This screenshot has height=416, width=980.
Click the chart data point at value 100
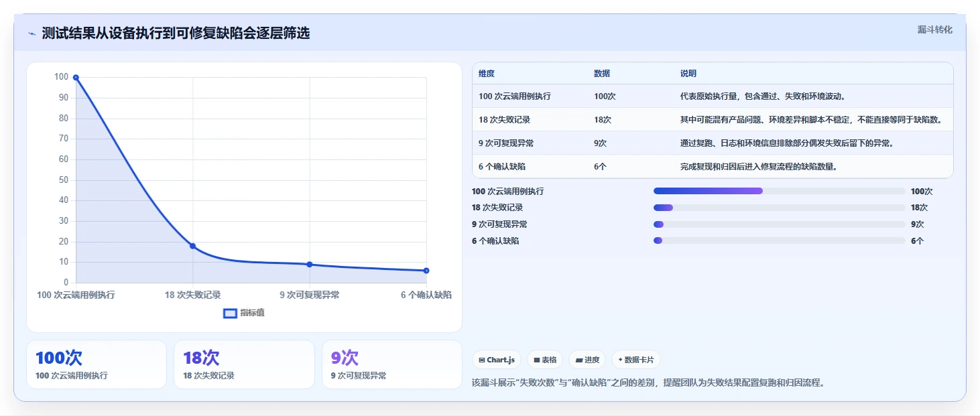click(x=76, y=78)
